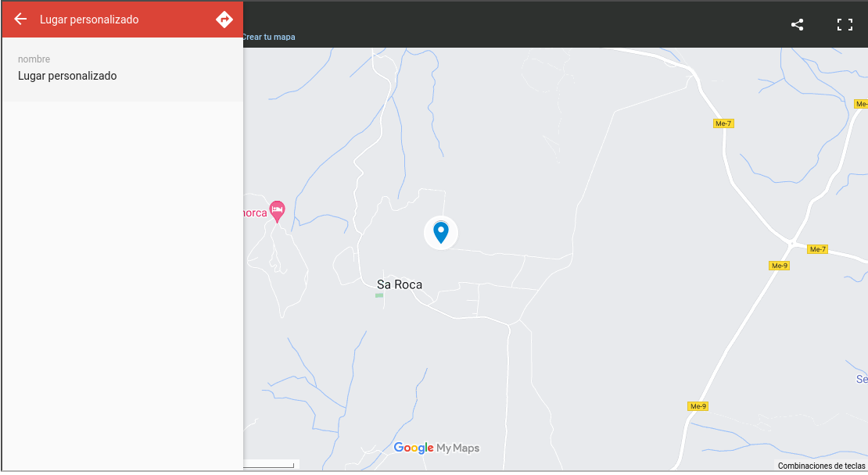This screenshot has height=475, width=868.
Task: Share the map with the share icon
Action: (797, 25)
